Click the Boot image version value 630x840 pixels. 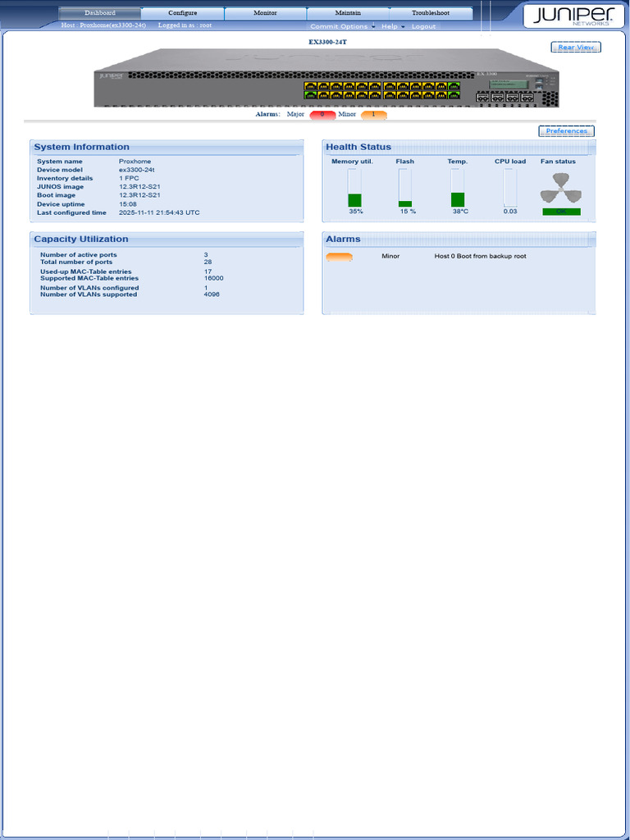(139, 195)
